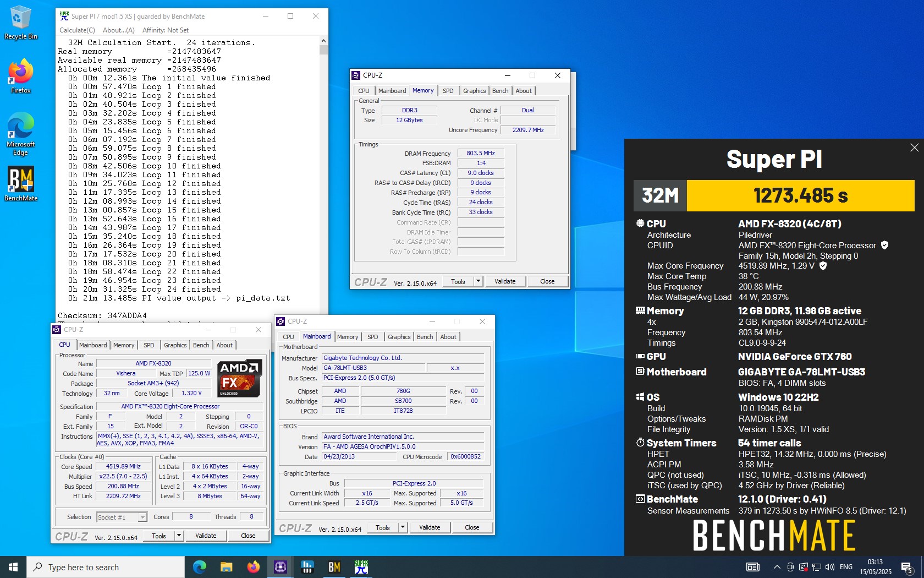This screenshot has height=578, width=924.
Task: Show hidden tray icons chevron
Action: point(777,567)
